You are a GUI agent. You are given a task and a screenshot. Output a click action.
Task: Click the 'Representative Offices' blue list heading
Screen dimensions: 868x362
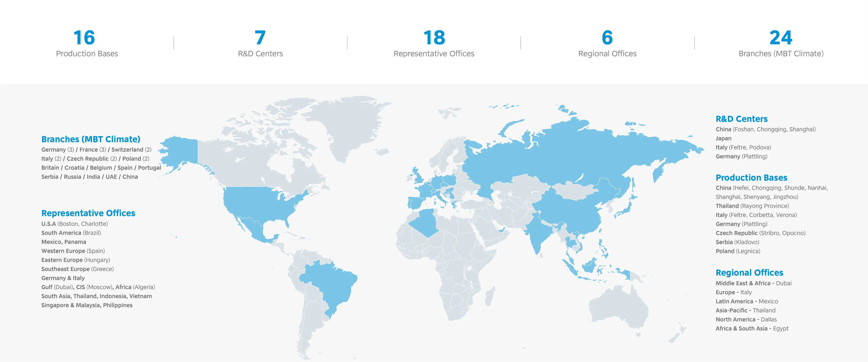tap(88, 213)
